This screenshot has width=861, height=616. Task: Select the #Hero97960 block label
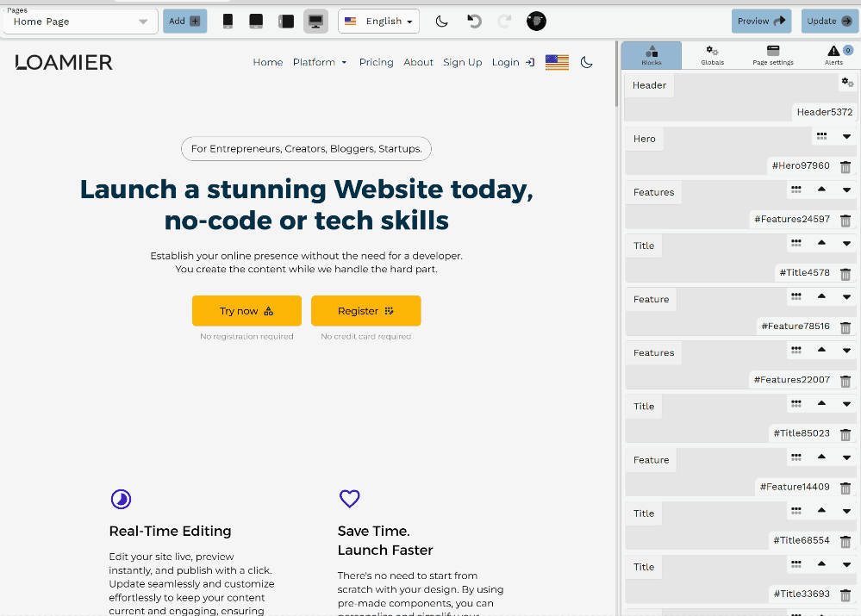[x=801, y=165]
